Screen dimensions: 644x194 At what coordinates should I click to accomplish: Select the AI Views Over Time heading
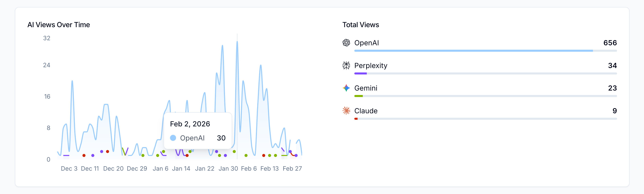pyautogui.click(x=58, y=25)
